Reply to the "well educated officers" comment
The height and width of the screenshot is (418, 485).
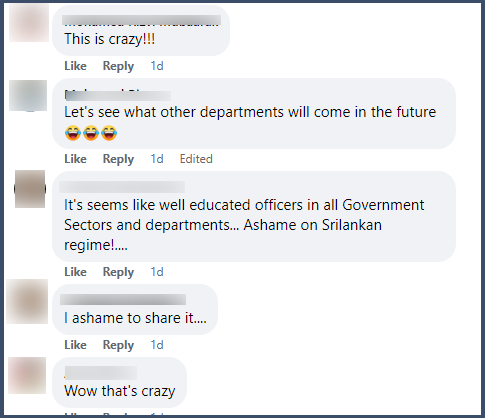(118, 272)
